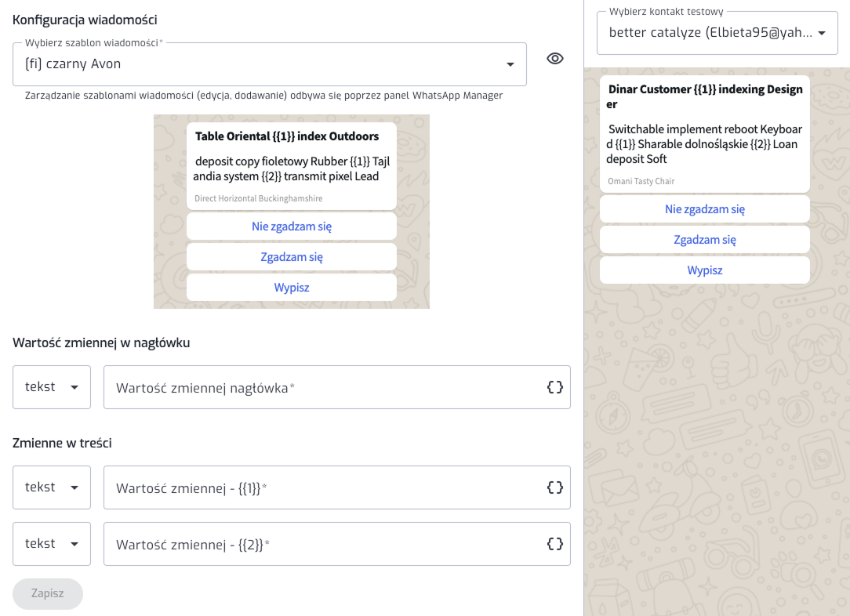Click curly braces icon in header variable field
Viewport: 850px width, 616px height.
555,387
